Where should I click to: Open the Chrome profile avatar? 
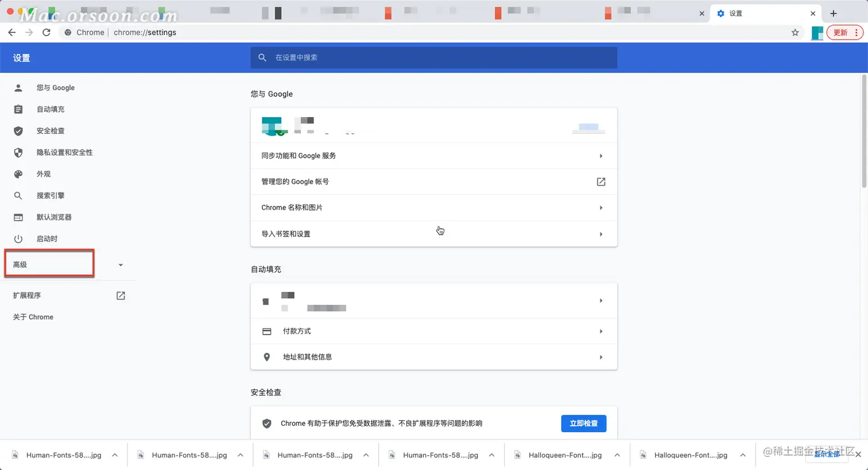tap(817, 33)
